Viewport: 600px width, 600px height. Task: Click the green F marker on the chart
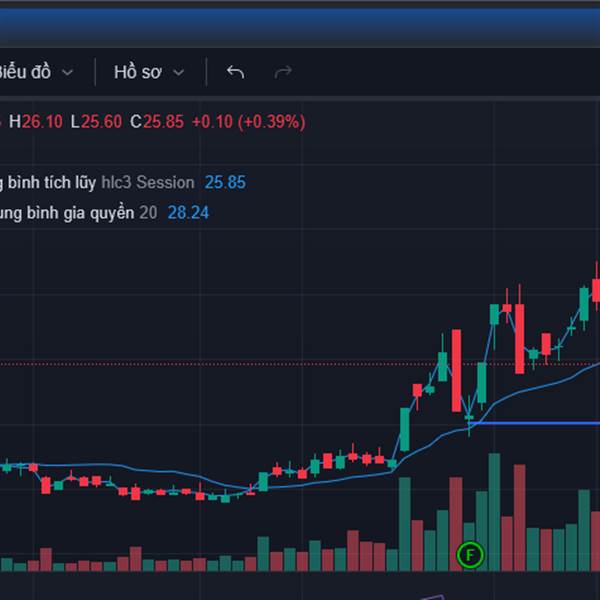pyautogui.click(x=470, y=554)
